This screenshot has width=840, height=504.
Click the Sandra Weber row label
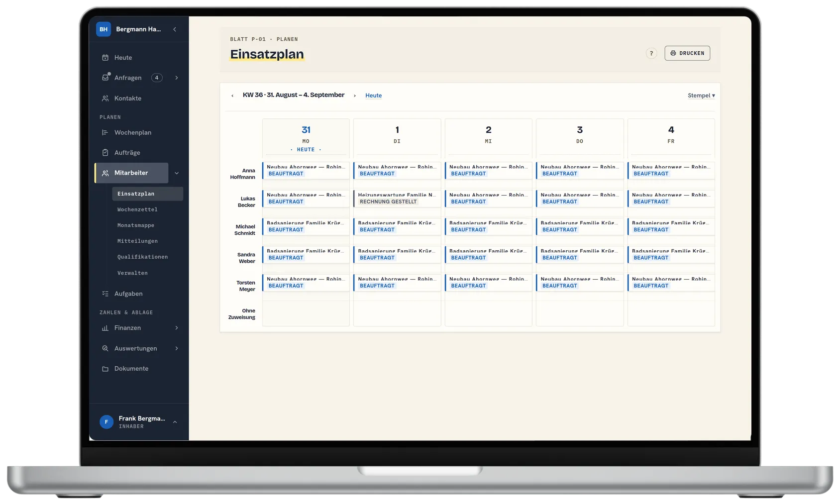(x=246, y=258)
